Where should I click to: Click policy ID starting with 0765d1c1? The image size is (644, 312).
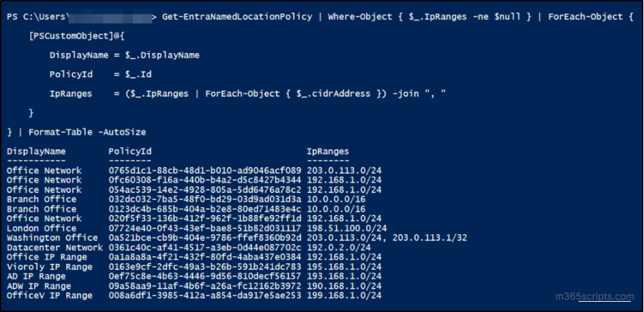coord(204,170)
